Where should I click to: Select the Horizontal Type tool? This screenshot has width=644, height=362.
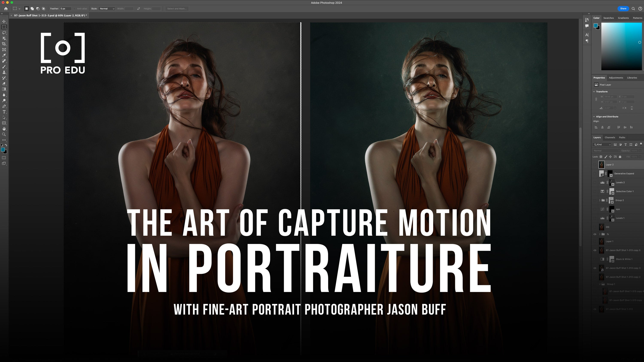pyautogui.click(x=4, y=112)
